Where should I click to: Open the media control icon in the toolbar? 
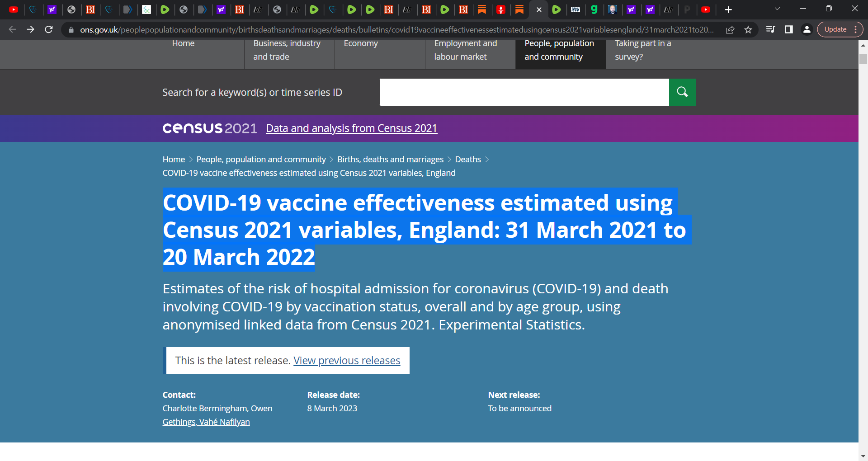771,29
